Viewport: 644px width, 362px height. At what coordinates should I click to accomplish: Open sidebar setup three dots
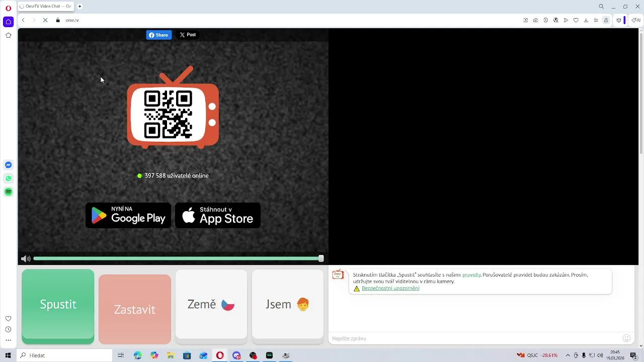[x=8, y=340]
